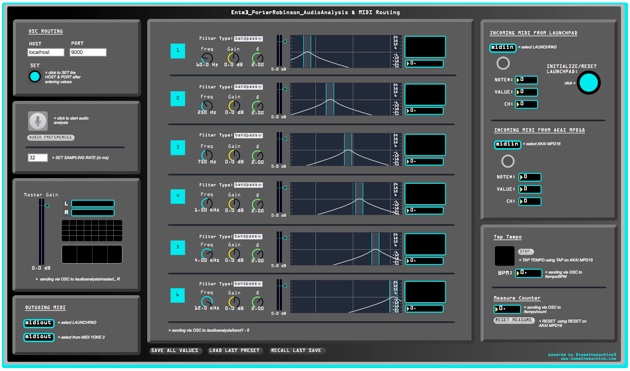Click the Tap Tempo black pad
Screen dimensions: 630x371
[504, 256]
